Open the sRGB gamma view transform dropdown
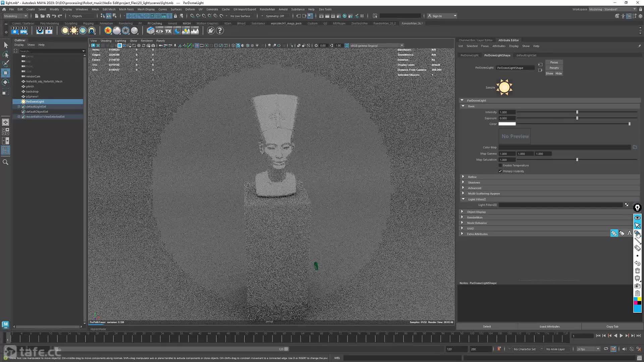This screenshot has height=362, width=644. (x=376, y=46)
